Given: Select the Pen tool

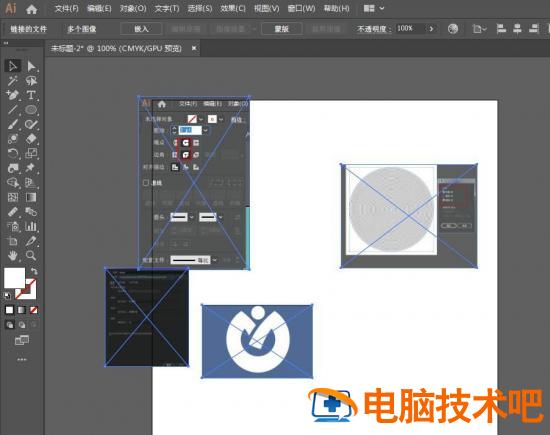Looking at the screenshot, I should coord(13,95).
